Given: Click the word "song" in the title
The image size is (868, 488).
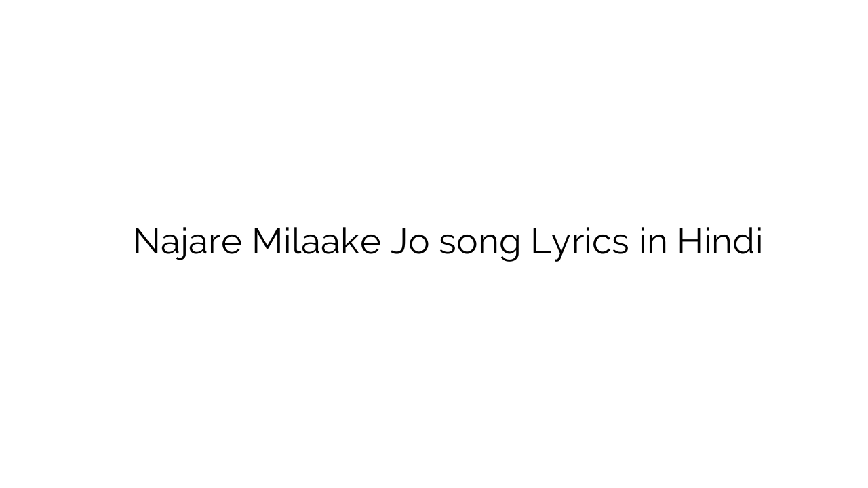Looking at the screenshot, I should click(479, 243).
